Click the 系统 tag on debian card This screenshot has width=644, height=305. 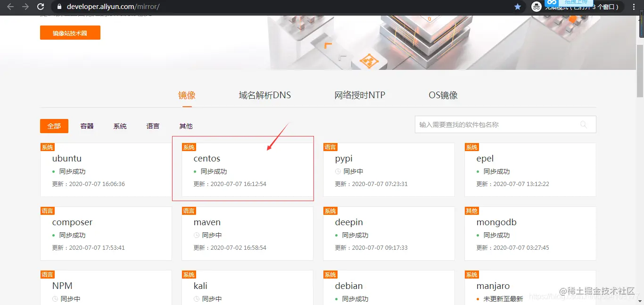click(x=330, y=275)
